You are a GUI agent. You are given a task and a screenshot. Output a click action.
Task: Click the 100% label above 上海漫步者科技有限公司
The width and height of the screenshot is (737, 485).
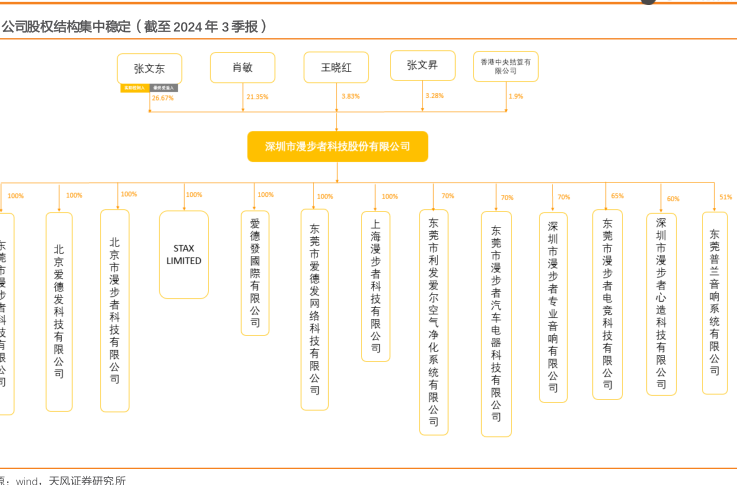pos(390,196)
